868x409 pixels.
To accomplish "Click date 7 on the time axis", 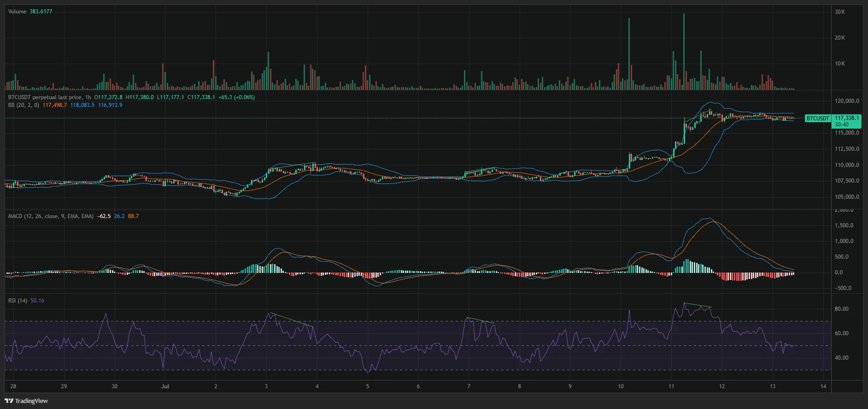I will [x=469, y=386].
